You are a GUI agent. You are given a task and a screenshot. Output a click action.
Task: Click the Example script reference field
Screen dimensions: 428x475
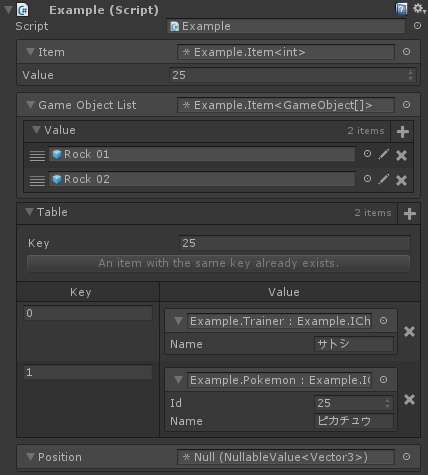[286, 26]
